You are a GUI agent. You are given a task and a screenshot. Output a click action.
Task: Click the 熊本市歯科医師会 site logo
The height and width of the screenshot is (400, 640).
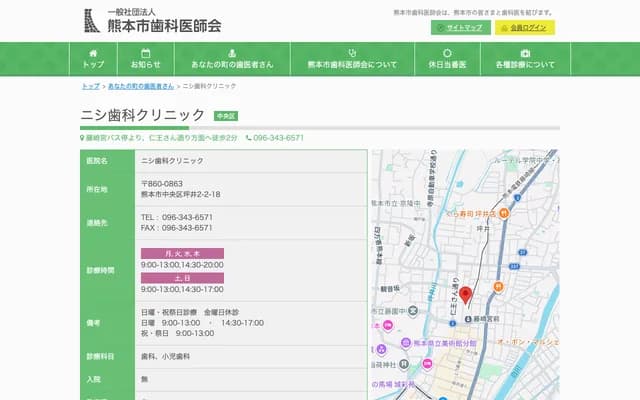(x=152, y=20)
